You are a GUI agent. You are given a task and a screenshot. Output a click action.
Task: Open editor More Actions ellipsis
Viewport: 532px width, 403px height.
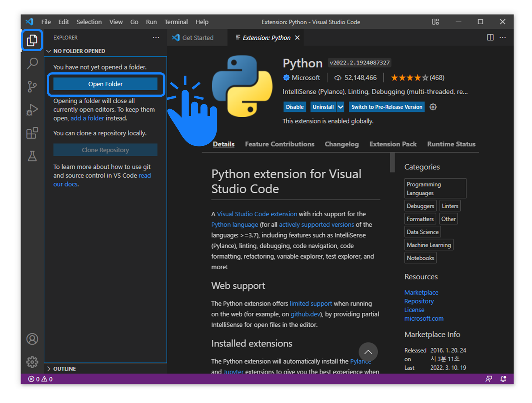tap(503, 38)
